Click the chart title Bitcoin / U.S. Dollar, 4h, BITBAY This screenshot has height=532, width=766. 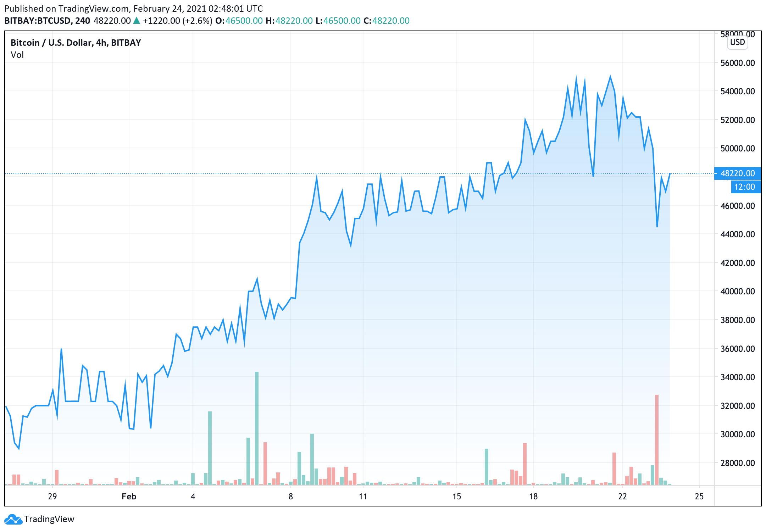pyautogui.click(x=76, y=43)
